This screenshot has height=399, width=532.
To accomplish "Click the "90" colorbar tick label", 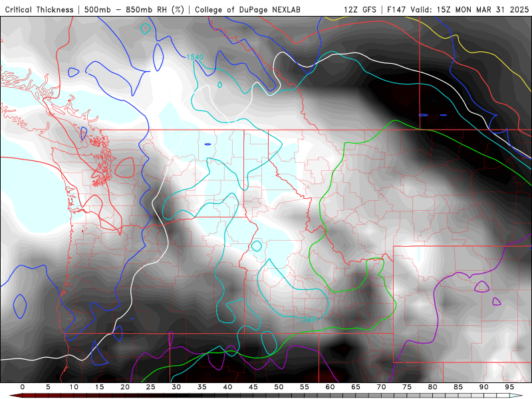I will 484,387.
